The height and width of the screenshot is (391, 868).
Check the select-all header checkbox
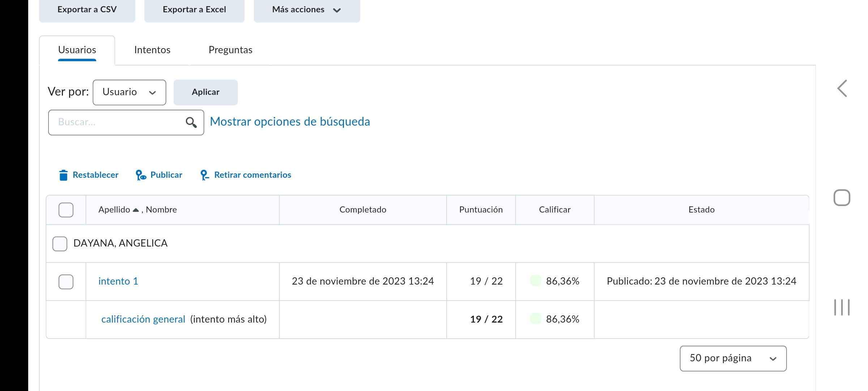(x=66, y=210)
